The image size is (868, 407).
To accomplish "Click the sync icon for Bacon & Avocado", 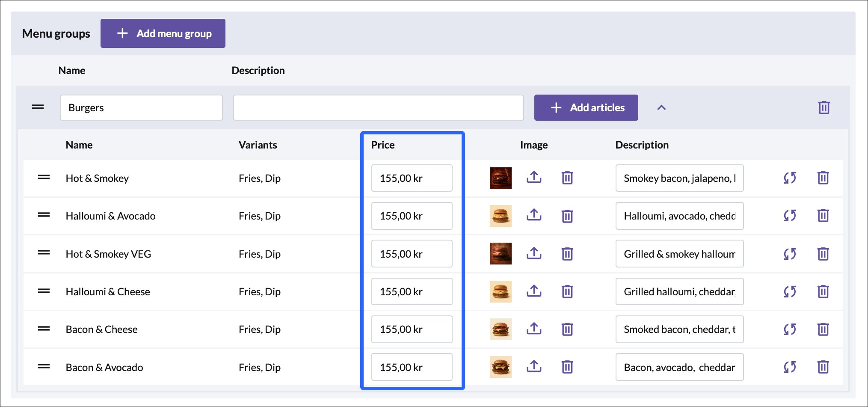I will pyautogui.click(x=789, y=367).
